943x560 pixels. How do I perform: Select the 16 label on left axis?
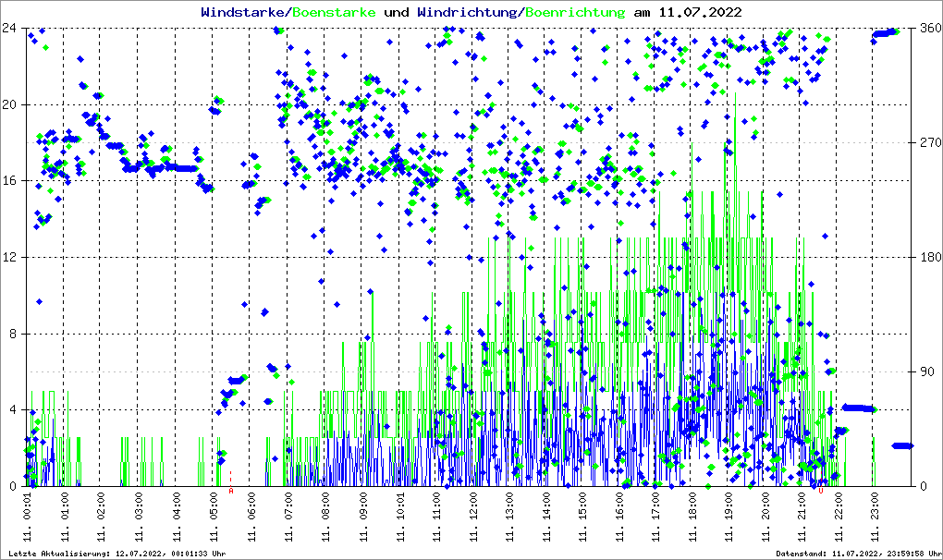13,181
